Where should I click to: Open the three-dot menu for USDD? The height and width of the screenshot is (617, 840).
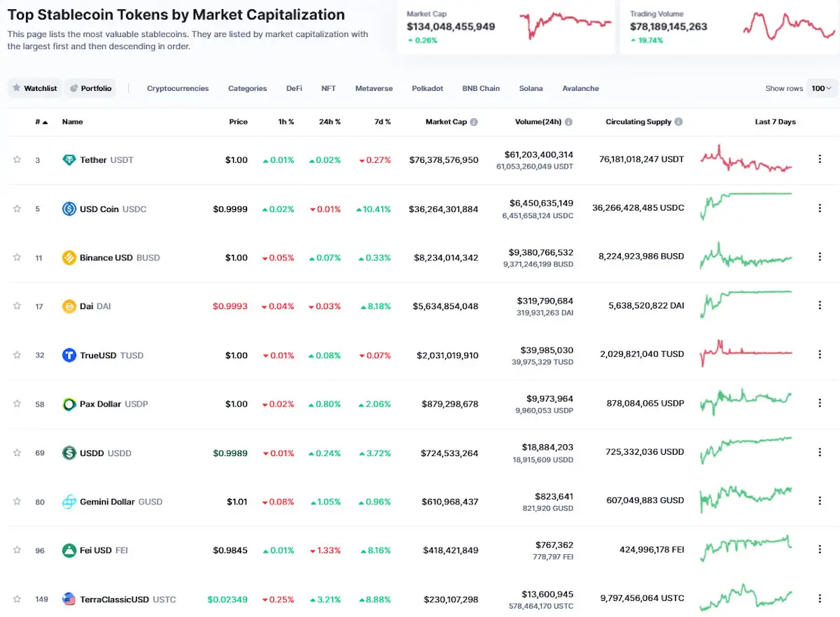click(820, 452)
